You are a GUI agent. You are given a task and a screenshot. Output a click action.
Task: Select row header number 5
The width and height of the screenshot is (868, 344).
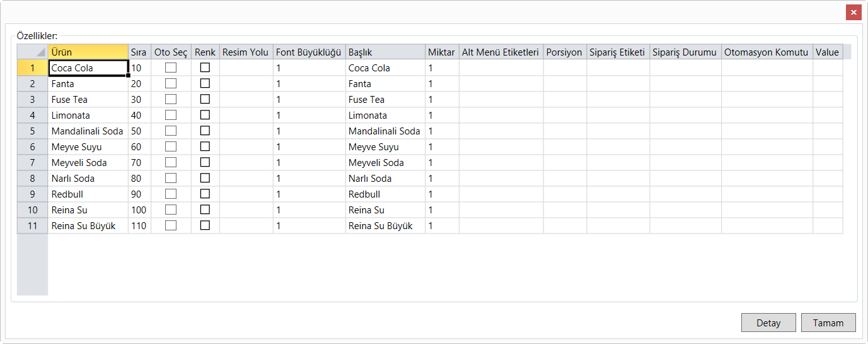[33, 131]
